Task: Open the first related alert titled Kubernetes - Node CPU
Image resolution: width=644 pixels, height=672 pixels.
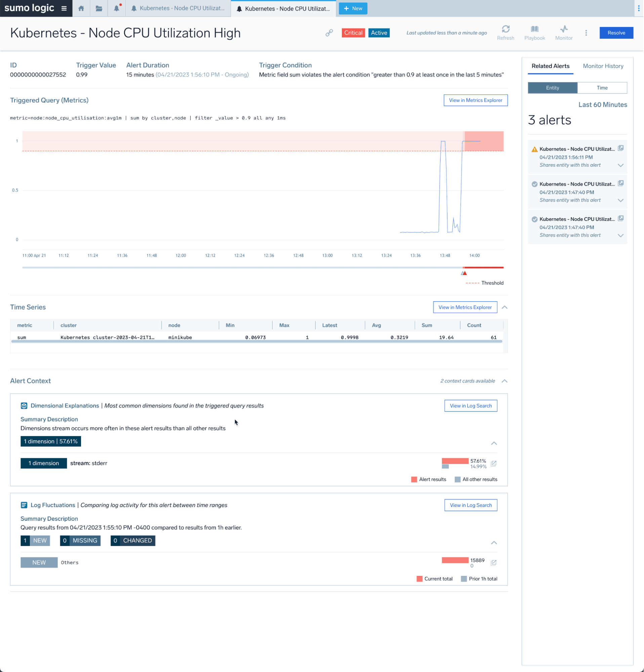Action: [577, 149]
